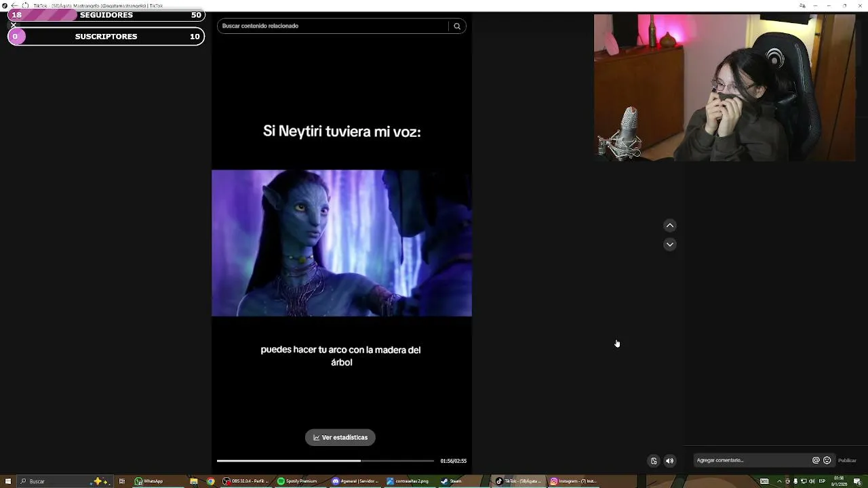Open 'Ver estadísticas' button
The image size is (868, 488).
tap(340, 437)
